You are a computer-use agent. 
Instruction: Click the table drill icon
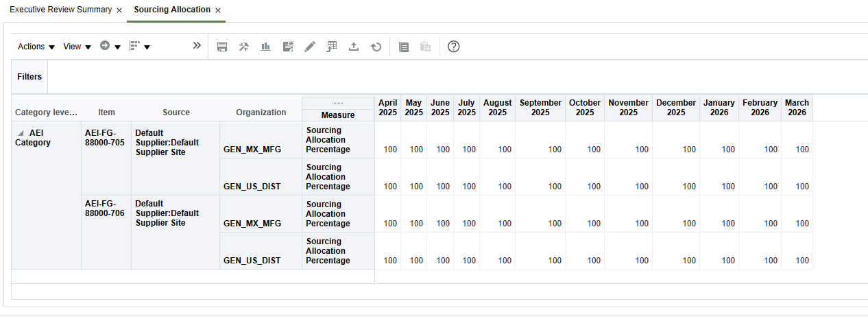click(332, 47)
